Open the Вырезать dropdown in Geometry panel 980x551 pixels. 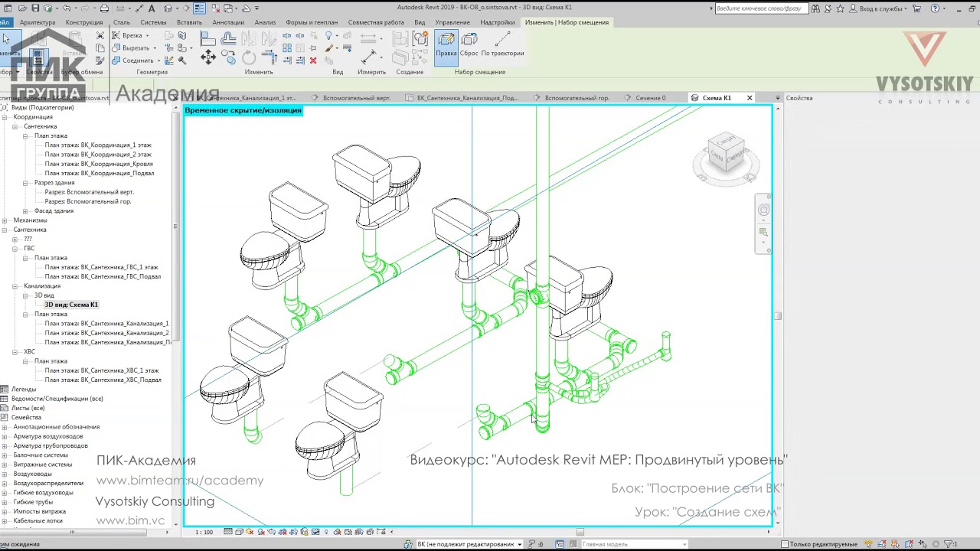[155, 47]
